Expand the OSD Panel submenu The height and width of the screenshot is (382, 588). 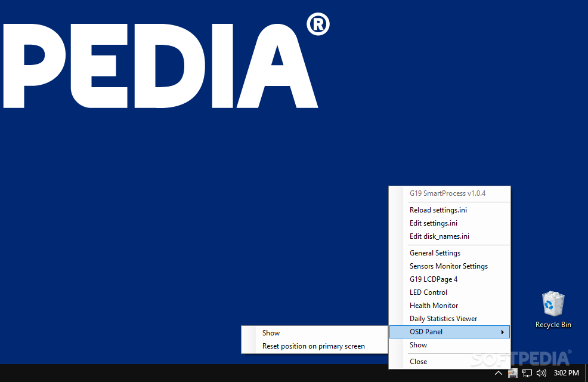(450, 332)
